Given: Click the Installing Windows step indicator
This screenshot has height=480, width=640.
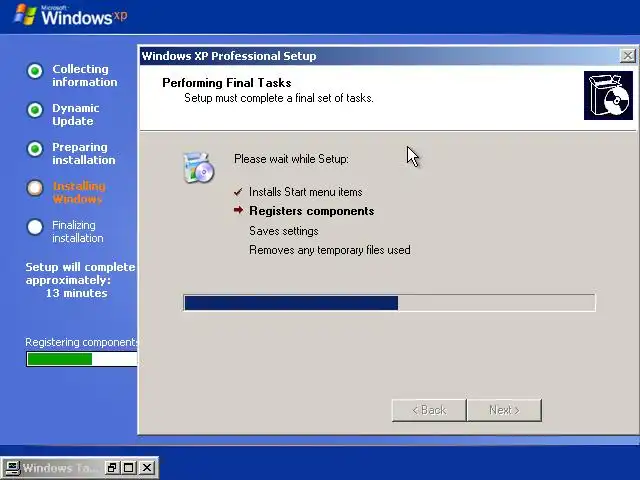Looking at the screenshot, I should [x=35, y=188].
